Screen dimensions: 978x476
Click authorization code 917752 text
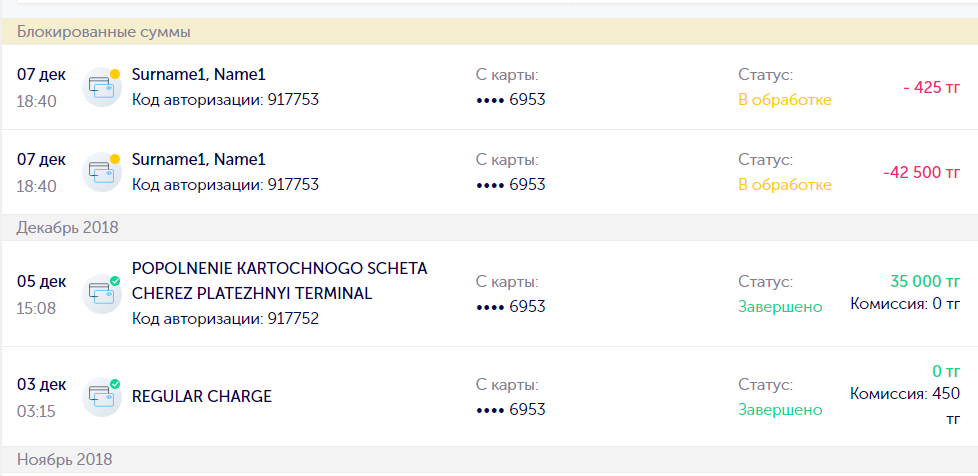click(x=225, y=319)
